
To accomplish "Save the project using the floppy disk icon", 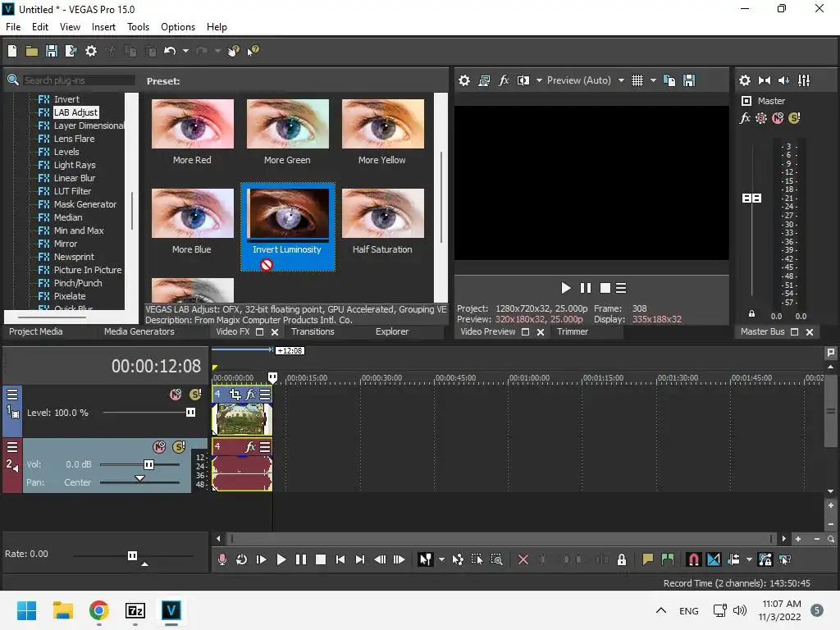I will tap(52, 51).
